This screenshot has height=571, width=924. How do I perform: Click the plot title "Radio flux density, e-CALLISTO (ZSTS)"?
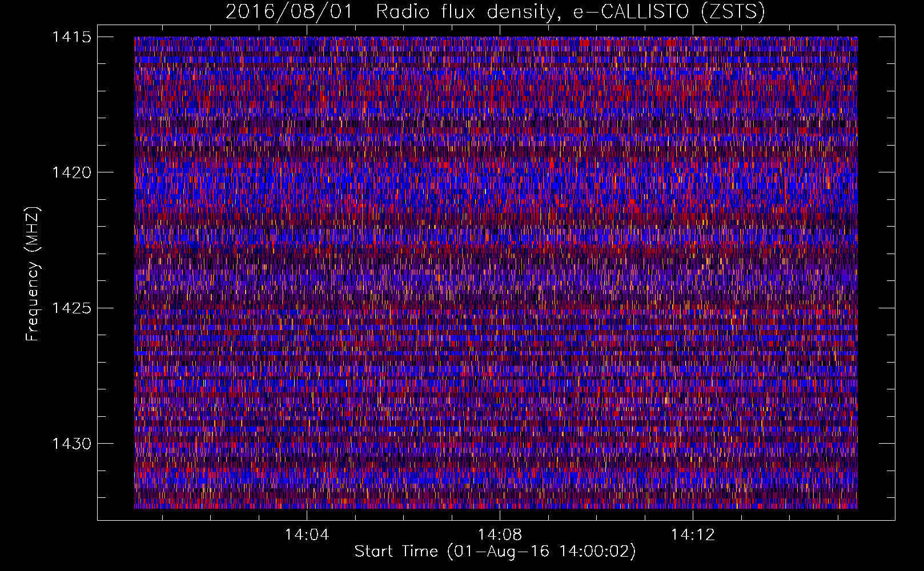571,12
